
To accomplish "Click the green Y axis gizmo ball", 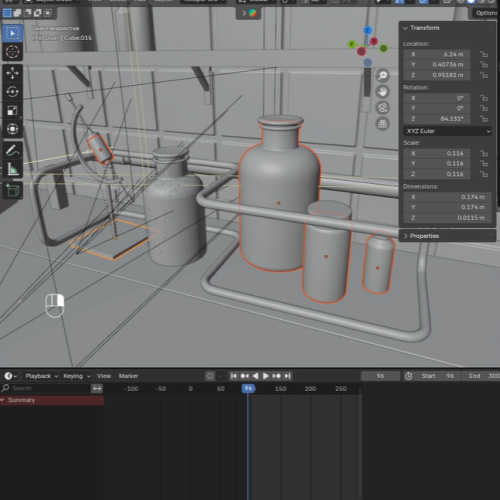I will coord(351,44).
